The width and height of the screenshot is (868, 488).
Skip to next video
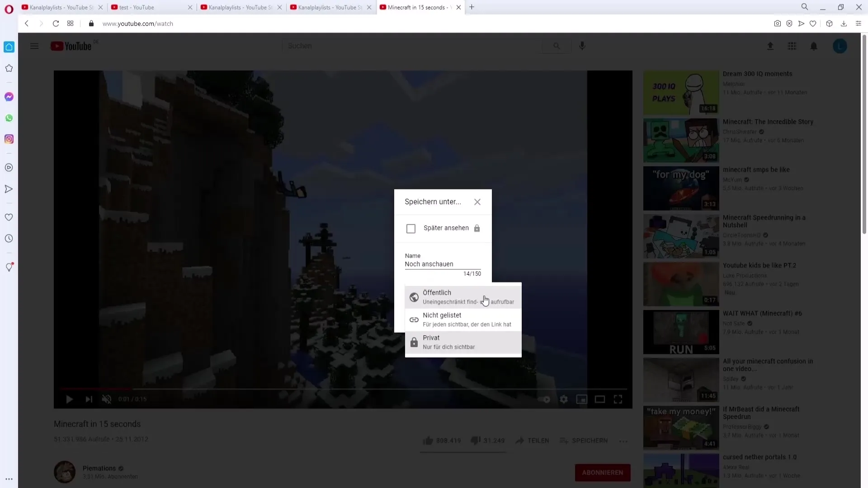pos(89,399)
